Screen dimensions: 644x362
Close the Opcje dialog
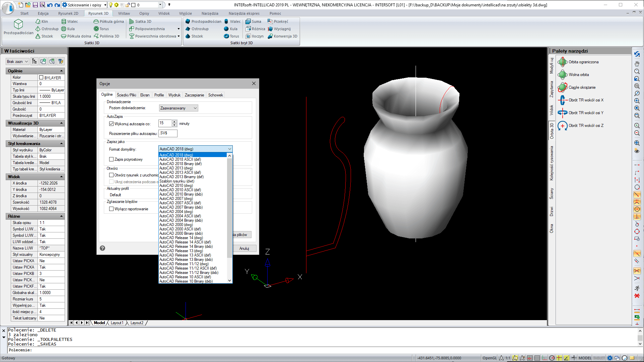tap(254, 83)
